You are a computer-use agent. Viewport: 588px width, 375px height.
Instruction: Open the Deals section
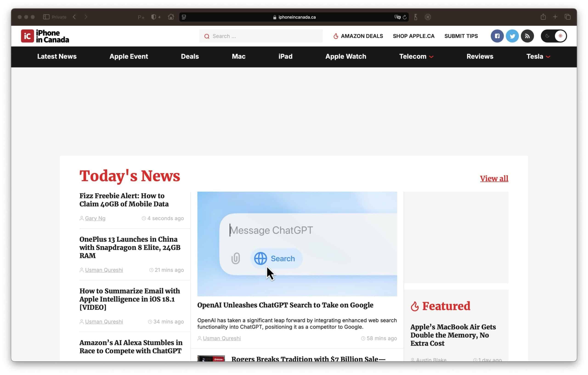click(x=190, y=57)
